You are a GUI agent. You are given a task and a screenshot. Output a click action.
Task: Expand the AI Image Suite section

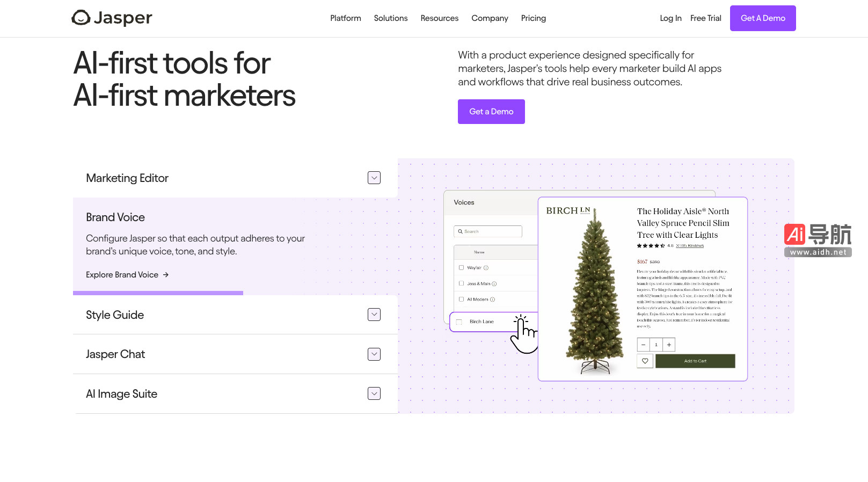374,393
